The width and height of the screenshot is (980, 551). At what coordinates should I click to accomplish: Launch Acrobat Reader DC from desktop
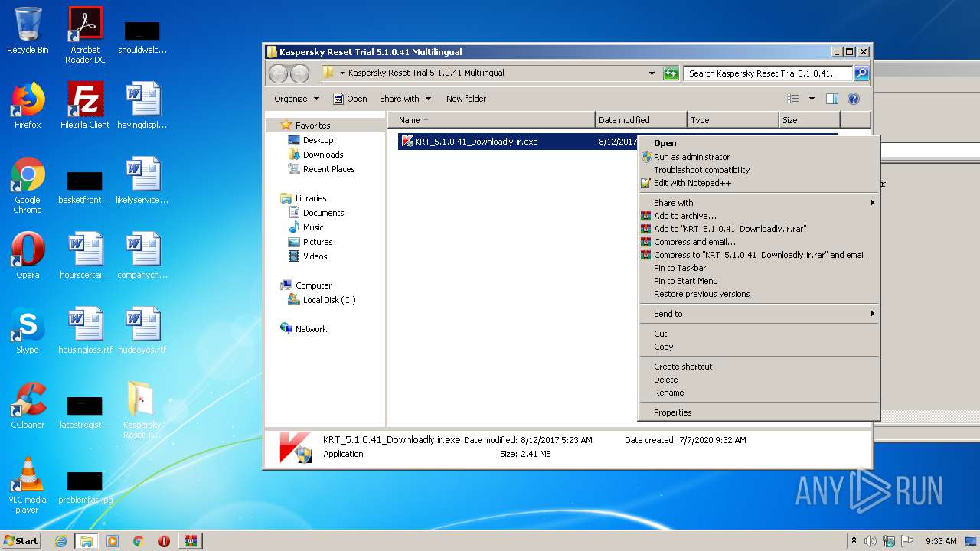point(85,34)
